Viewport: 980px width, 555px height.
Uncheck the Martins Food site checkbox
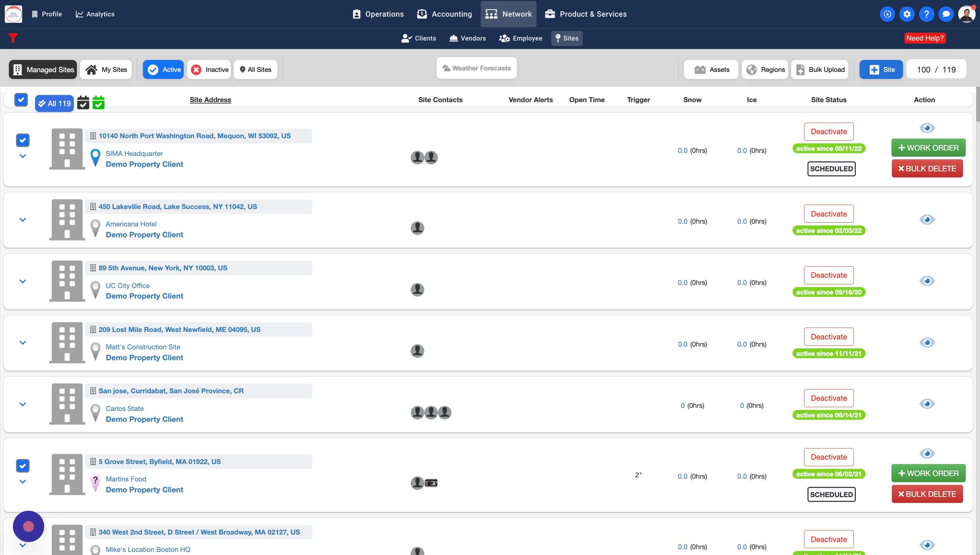[22, 465]
